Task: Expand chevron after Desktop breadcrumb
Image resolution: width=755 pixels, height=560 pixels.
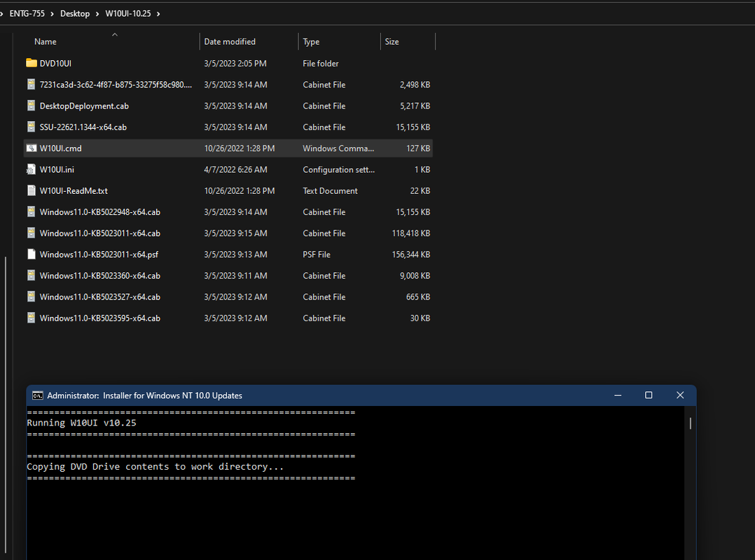Action: [97, 13]
